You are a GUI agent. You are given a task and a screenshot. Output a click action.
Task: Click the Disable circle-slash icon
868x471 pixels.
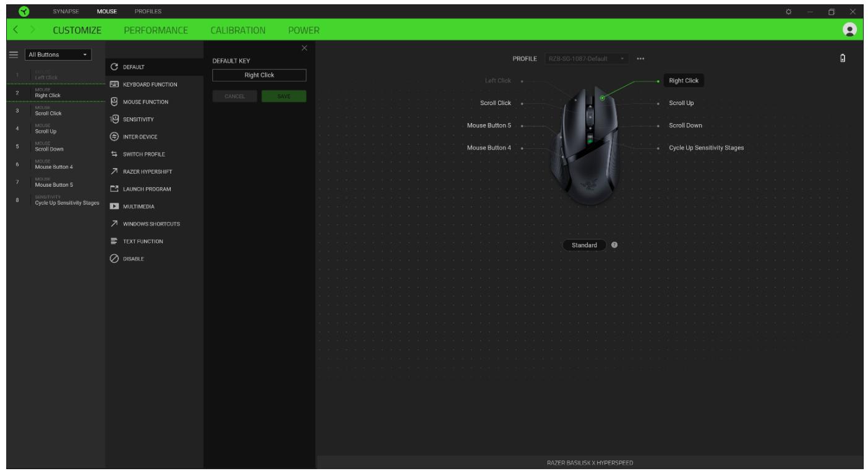[x=114, y=258]
